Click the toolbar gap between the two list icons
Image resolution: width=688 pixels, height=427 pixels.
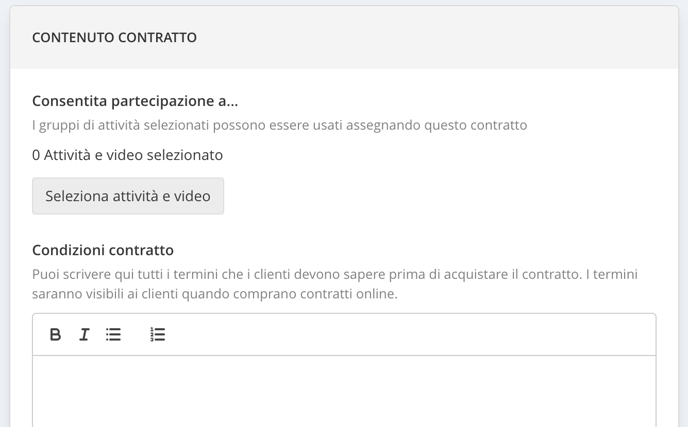pos(135,334)
